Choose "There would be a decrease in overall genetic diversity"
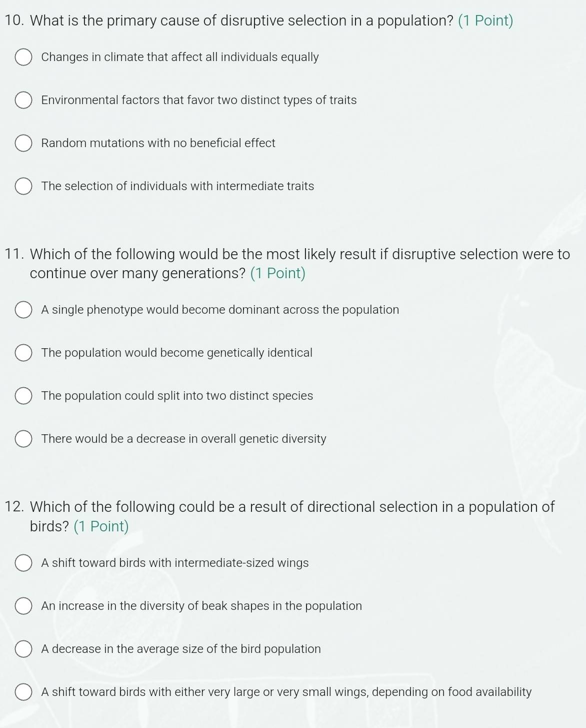Viewport: 586px width, 728px height. coord(23,439)
